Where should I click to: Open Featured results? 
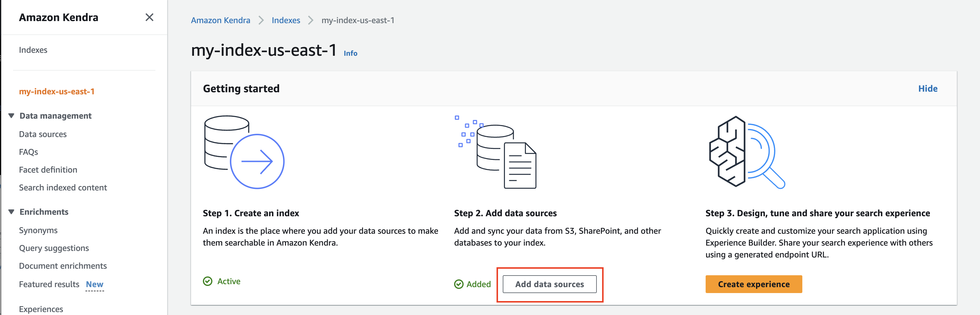point(49,284)
